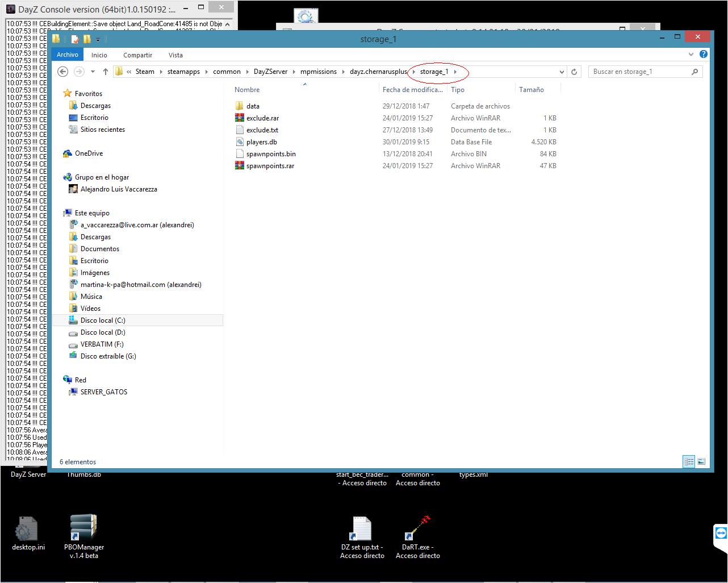Screen dimensions: 728x583
Task: Select VERBATIM (F:) drive
Action: click(x=102, y=344)
